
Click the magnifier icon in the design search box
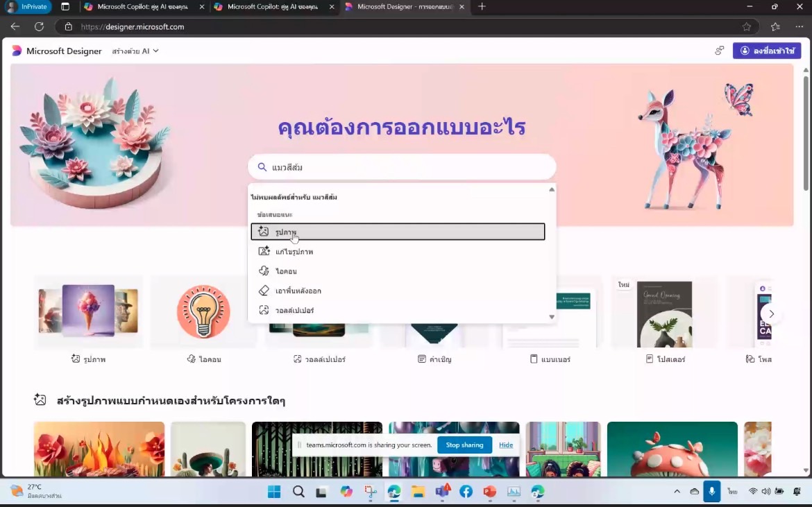tap(262, 167)
